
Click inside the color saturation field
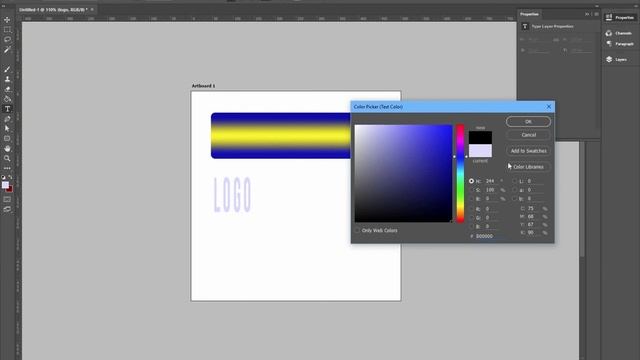[403, 173]
